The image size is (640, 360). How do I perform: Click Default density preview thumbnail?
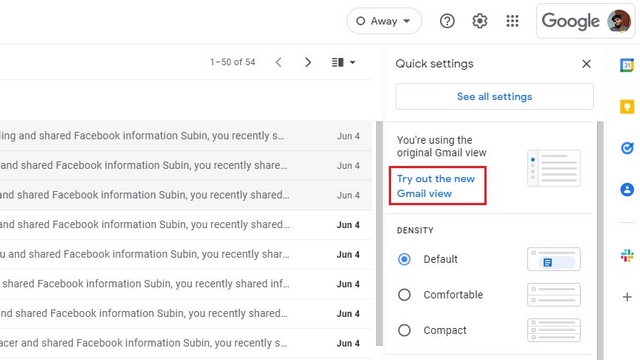click(554, 259)
